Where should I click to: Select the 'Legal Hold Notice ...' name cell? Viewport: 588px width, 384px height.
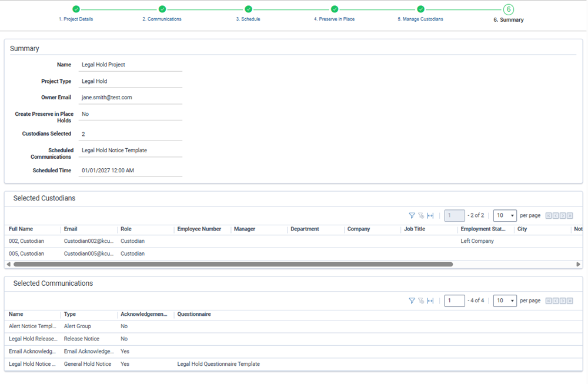tap(32, 364)
